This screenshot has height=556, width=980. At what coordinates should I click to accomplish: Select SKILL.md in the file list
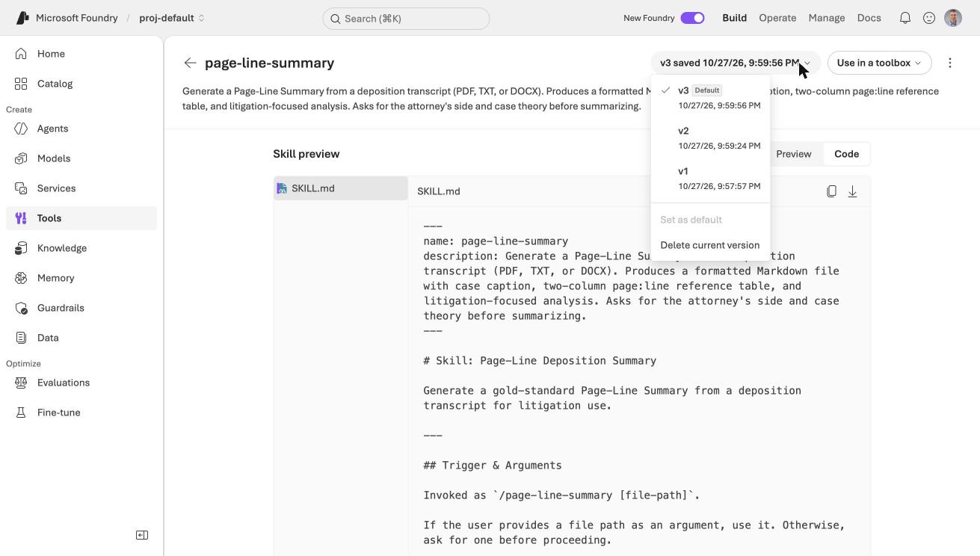tap(341, 188)
